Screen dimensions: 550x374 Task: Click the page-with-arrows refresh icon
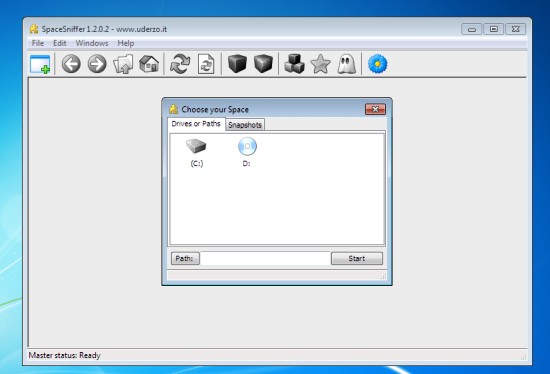[x=206, y=64]
